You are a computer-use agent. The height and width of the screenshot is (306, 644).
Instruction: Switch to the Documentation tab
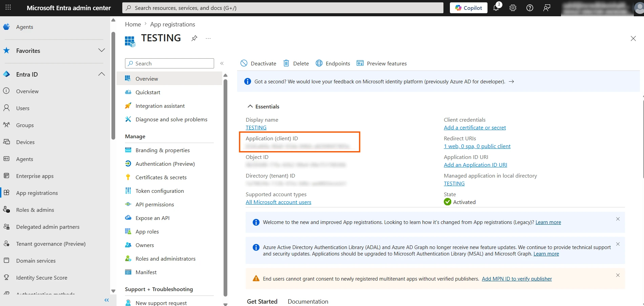click(308, 301)
